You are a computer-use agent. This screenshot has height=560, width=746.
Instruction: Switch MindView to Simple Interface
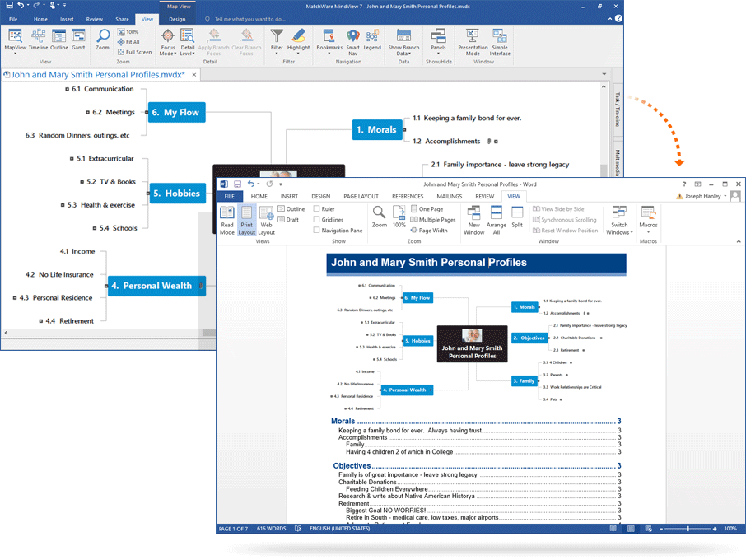(500, 42)
